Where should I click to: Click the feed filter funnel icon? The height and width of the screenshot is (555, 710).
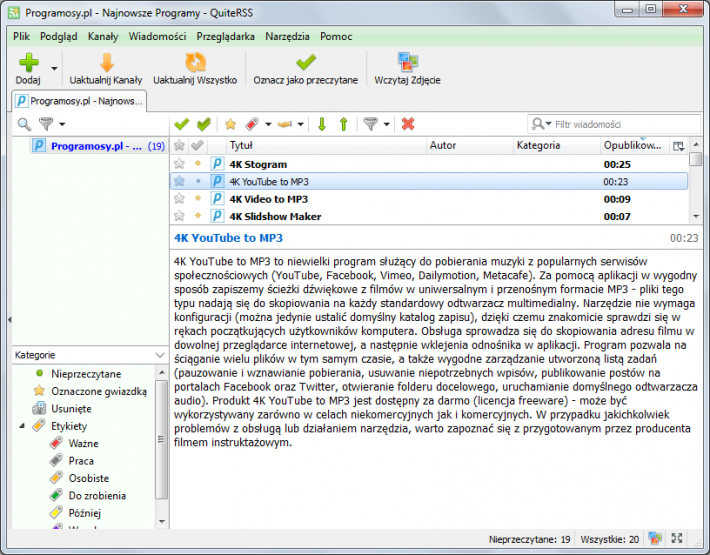pyautogui.click(x=46, y=123)
